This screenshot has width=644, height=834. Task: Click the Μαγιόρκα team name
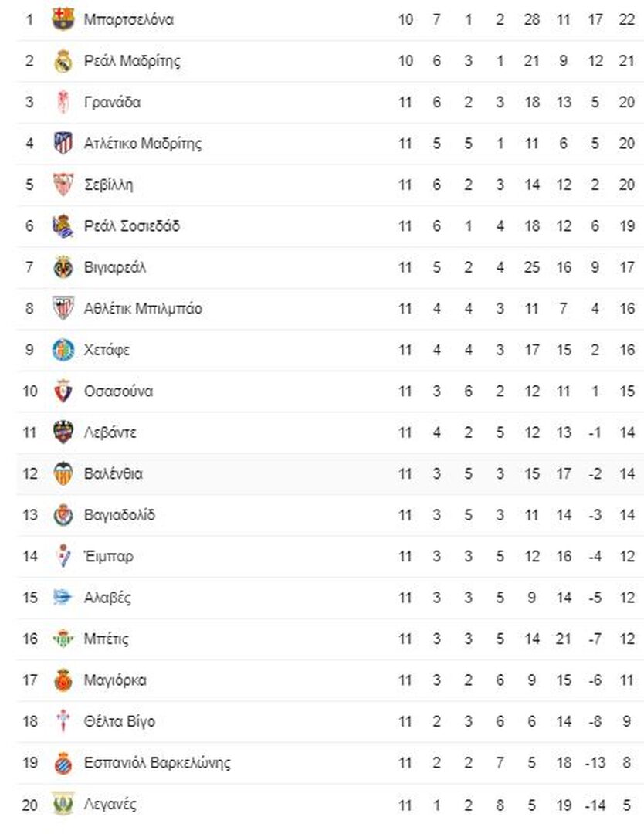click(x=115, y=680)
